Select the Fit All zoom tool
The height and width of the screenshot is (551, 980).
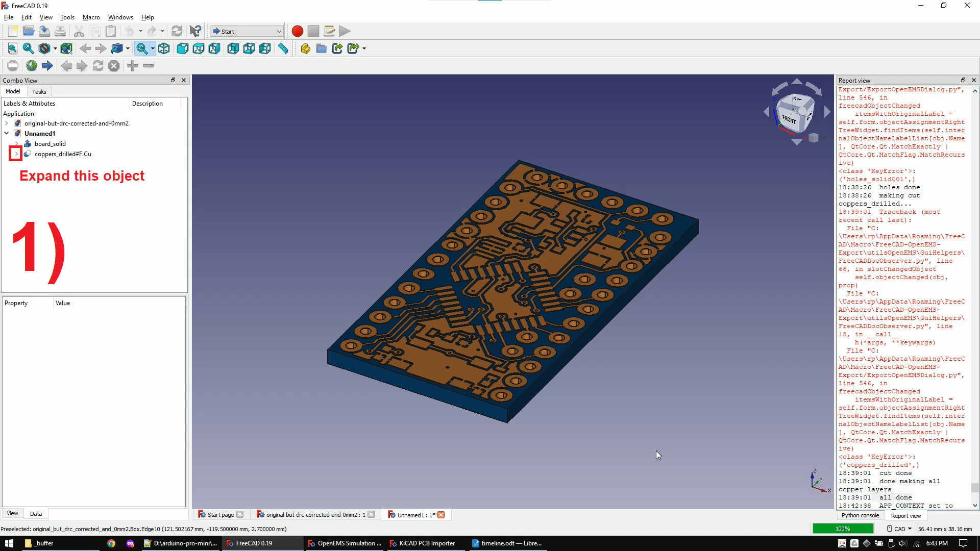coord(12,48)
